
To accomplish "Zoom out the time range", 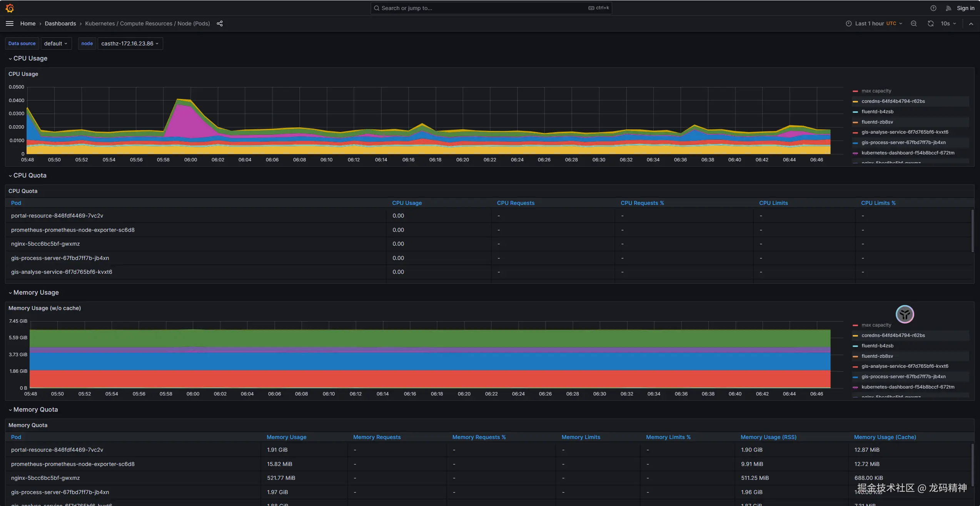I will 913,23.
